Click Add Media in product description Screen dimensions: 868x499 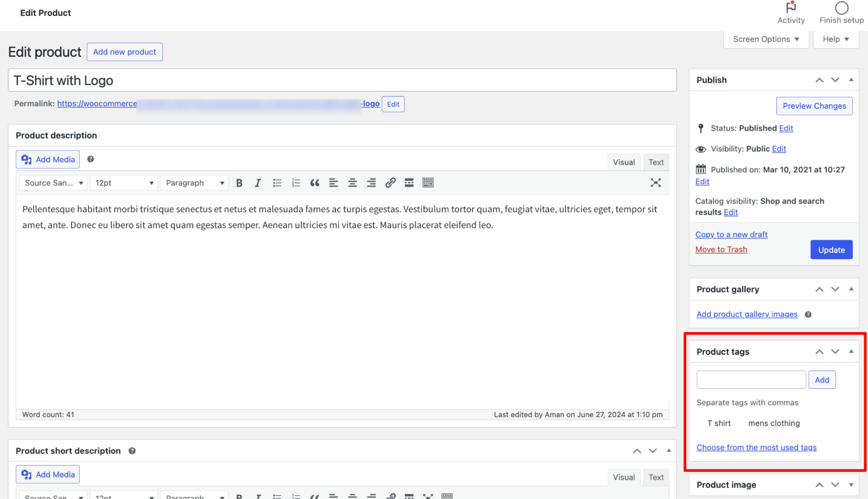click(x=48, y=160)
